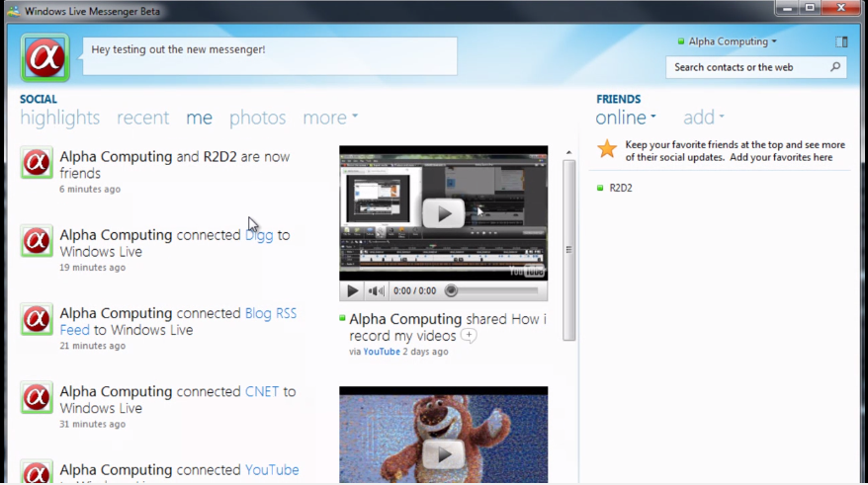Click the "6 minutes ago" timestamp
This screenshot has height=485, width=868.
click(90, 189)
